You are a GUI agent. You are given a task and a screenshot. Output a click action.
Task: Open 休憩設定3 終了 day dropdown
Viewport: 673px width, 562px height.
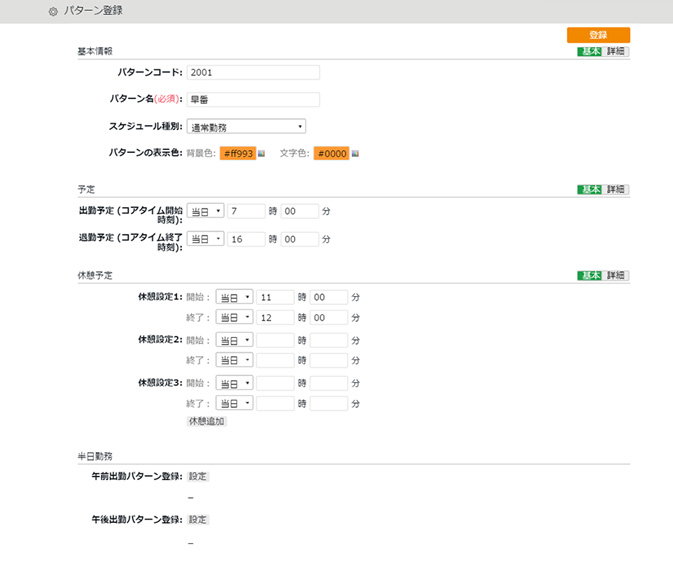pos(234,403)
